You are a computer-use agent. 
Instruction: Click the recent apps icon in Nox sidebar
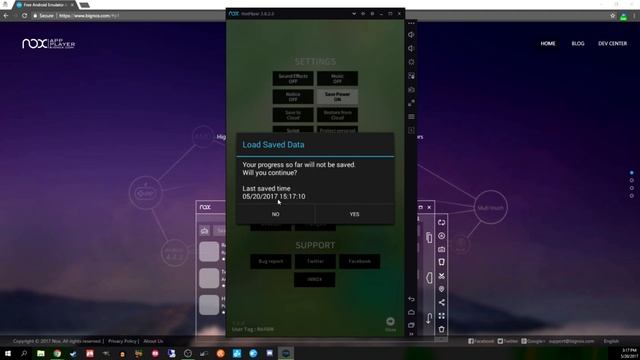tap(411, 325)
